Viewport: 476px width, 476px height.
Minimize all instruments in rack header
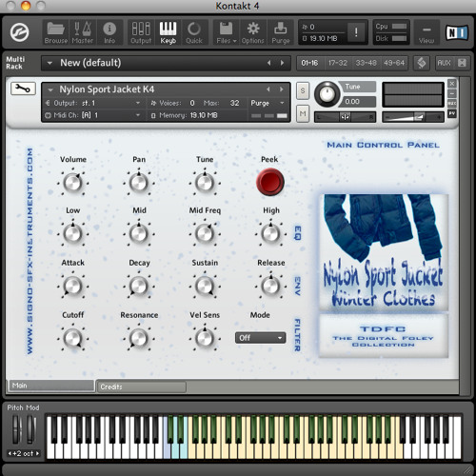[x=462, y=63]
